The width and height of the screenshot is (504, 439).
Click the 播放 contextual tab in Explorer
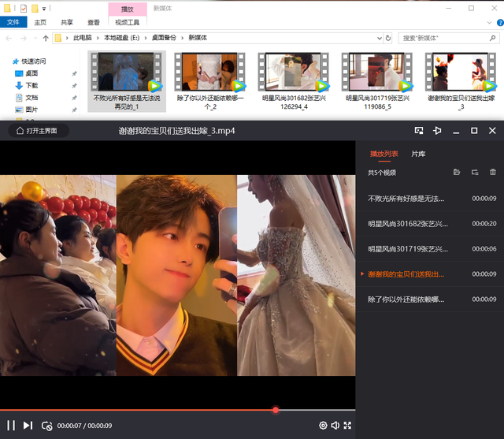point(128,9)
